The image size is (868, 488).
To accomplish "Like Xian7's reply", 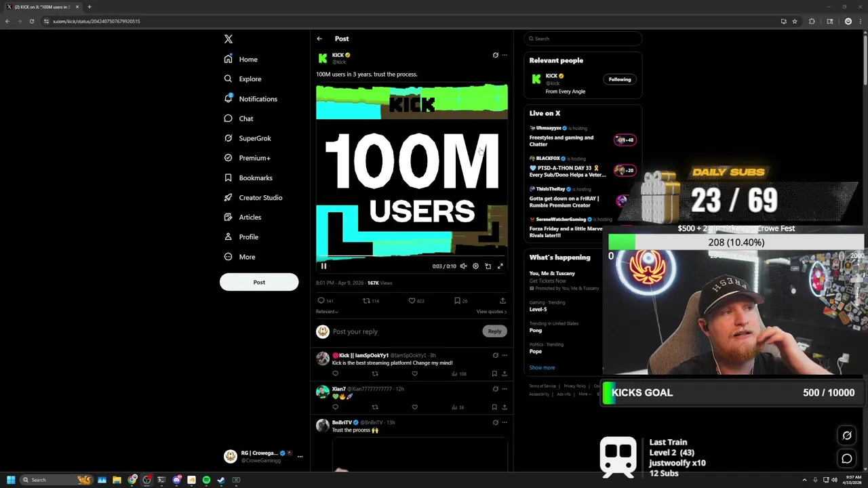I will pos(414,407).
